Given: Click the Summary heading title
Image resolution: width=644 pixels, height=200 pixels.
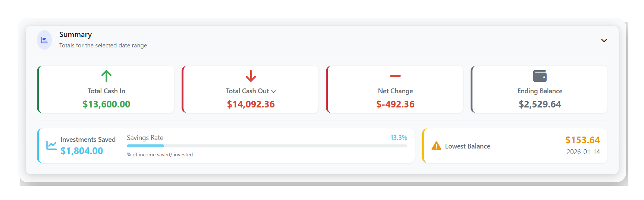Looking at the screenshot, I should (75, 35).
